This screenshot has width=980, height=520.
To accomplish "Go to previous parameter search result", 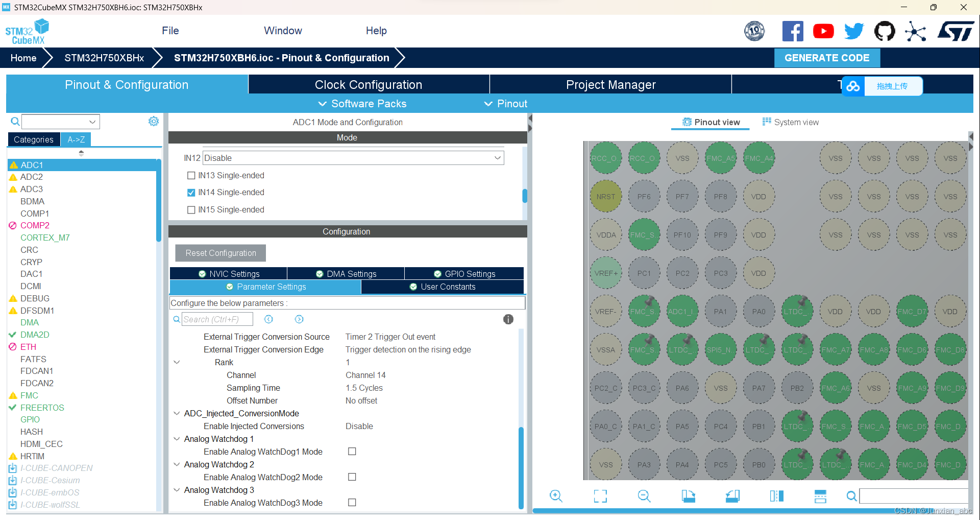I will coord(268,319).
